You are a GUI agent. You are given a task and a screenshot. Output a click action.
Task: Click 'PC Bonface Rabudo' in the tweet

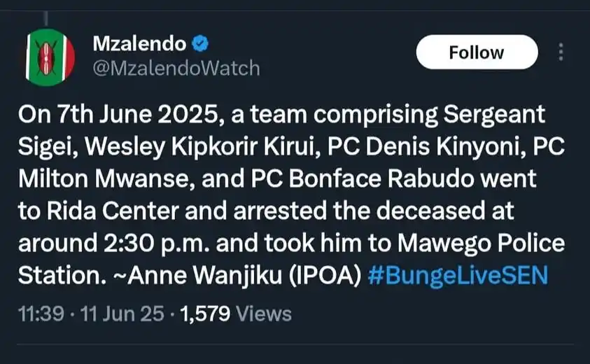coord(363,178)
